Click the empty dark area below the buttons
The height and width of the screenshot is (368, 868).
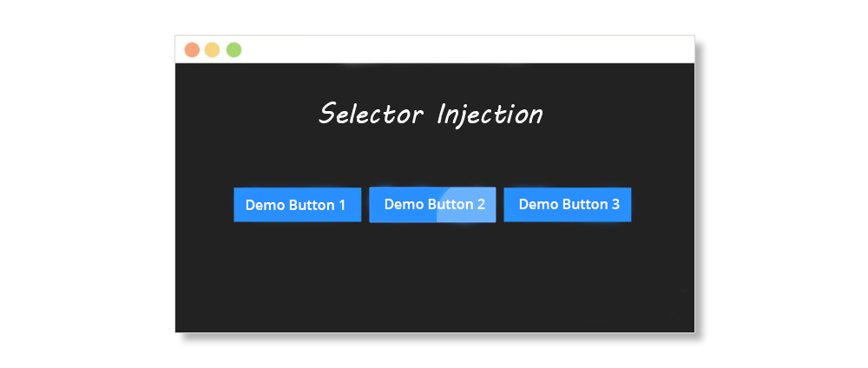pyautogui.click(x=435, y=277)
